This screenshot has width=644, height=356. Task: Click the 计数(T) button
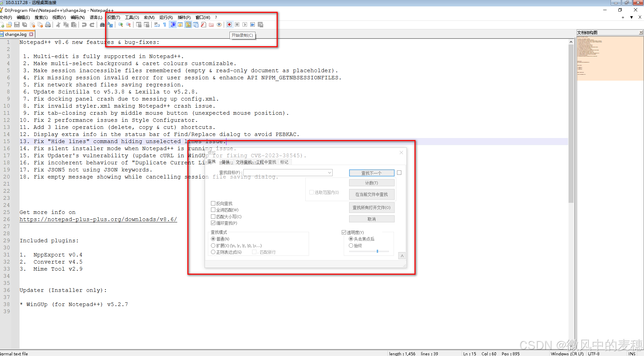click(x=372, y=183)
